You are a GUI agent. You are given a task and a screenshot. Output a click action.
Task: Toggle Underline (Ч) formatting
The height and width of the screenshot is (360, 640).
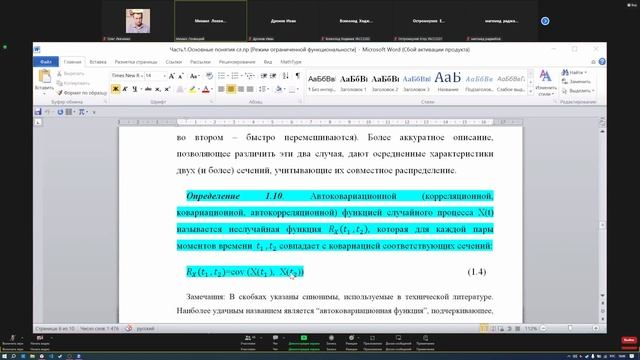coord(135,89)
